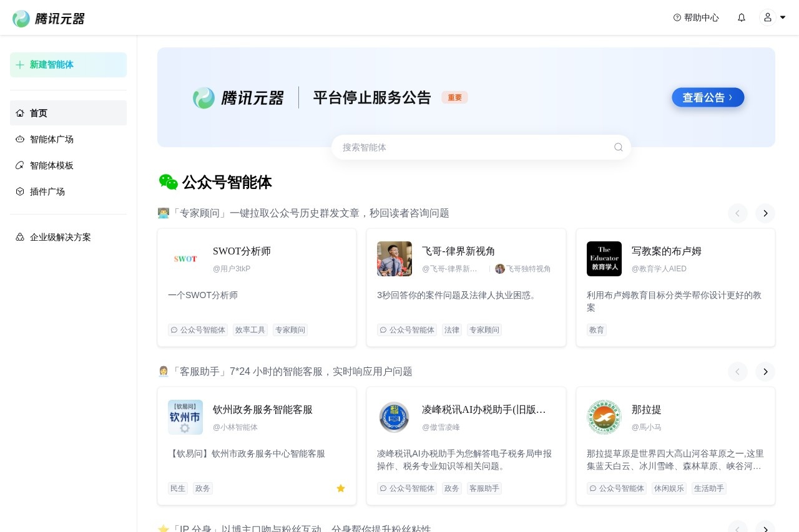Click the 腾讯元器 logo in header
The width and height of the screenshot is (799, 532).
coord(49,18)
